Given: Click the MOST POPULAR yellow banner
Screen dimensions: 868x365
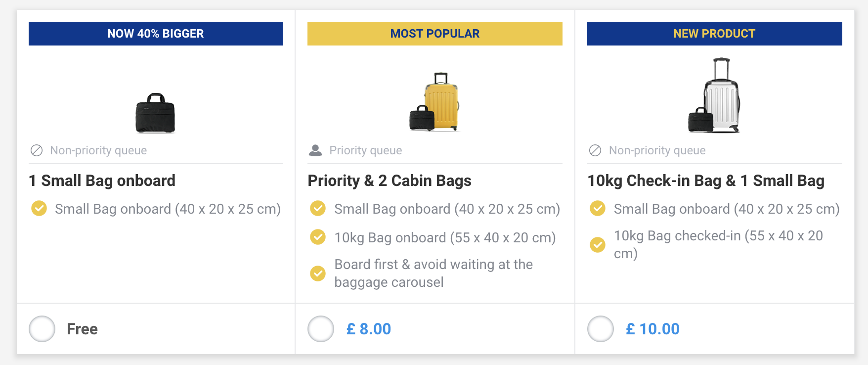Looking at the screenshot, I should point(435,34).
